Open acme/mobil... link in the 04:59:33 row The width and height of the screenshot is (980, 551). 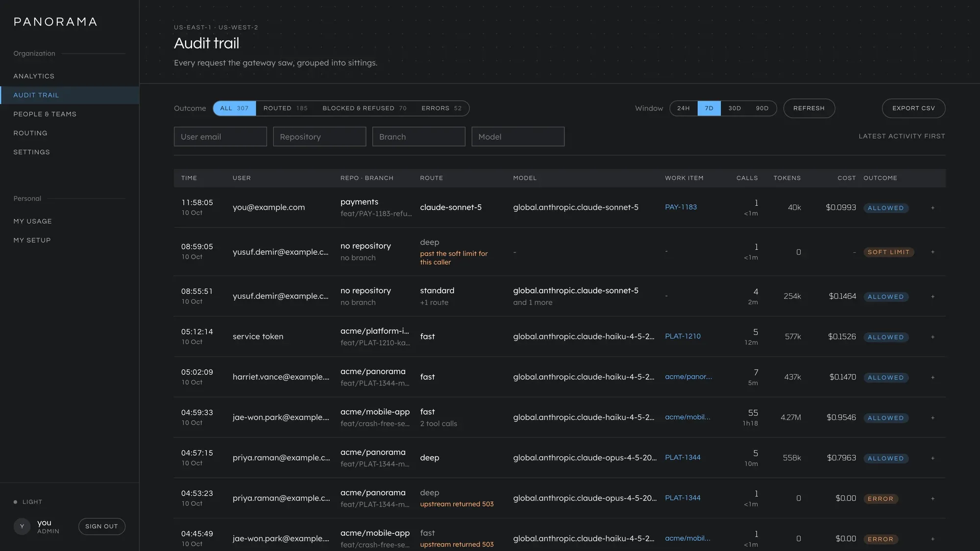tap(687, 417)
